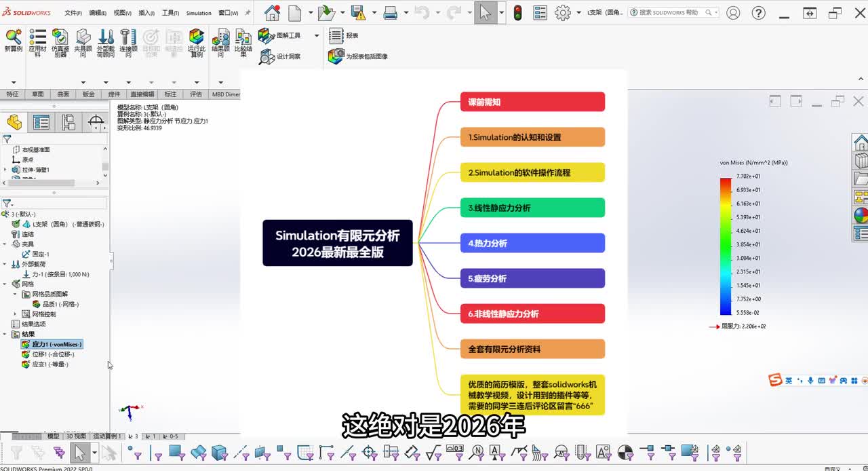Click the feature tree horizontal scrollbar
Image resolution: width=868 pixels, height=471 pixels.
tap(41, 183)
